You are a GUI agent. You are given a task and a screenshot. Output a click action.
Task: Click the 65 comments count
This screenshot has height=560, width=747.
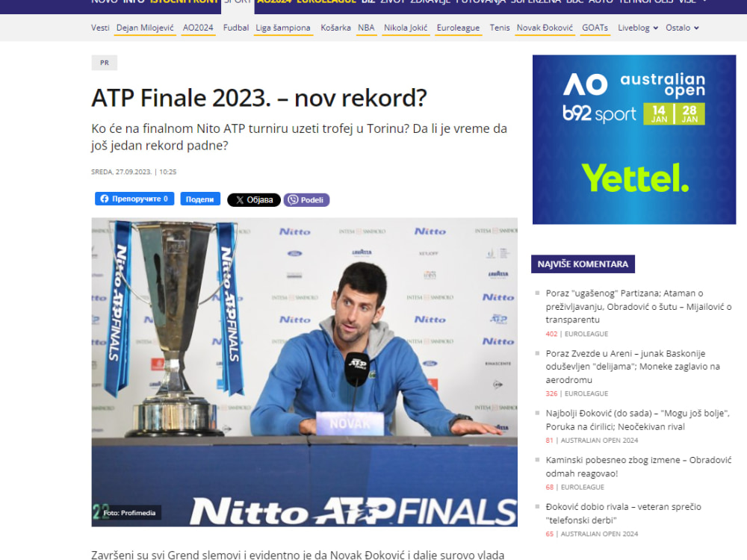549,534
